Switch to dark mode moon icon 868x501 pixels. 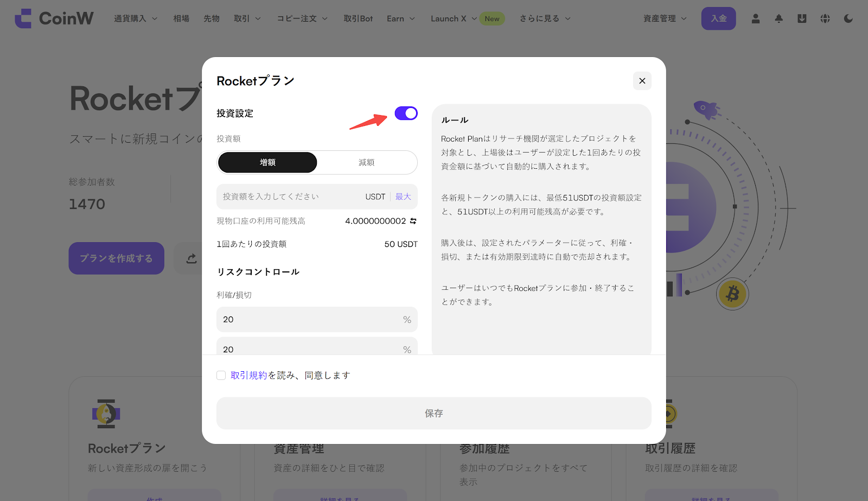tap(848, 18)
